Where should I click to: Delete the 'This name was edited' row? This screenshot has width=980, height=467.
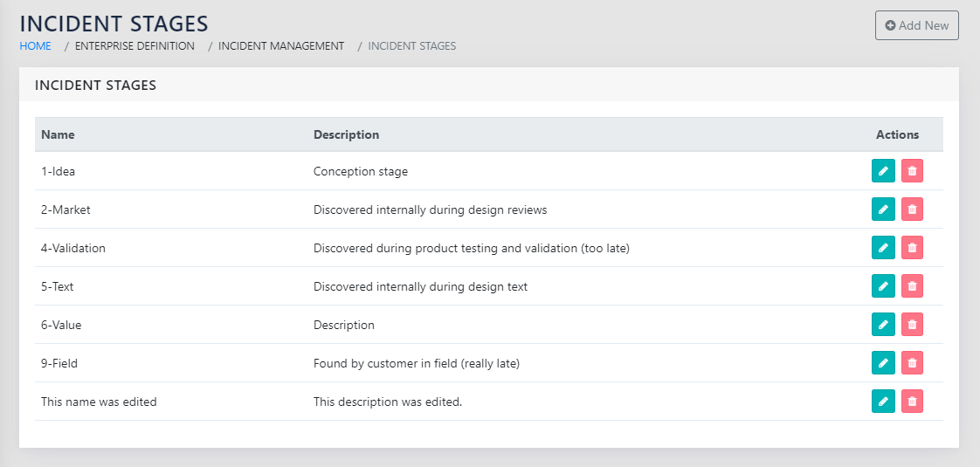point(912,402)
